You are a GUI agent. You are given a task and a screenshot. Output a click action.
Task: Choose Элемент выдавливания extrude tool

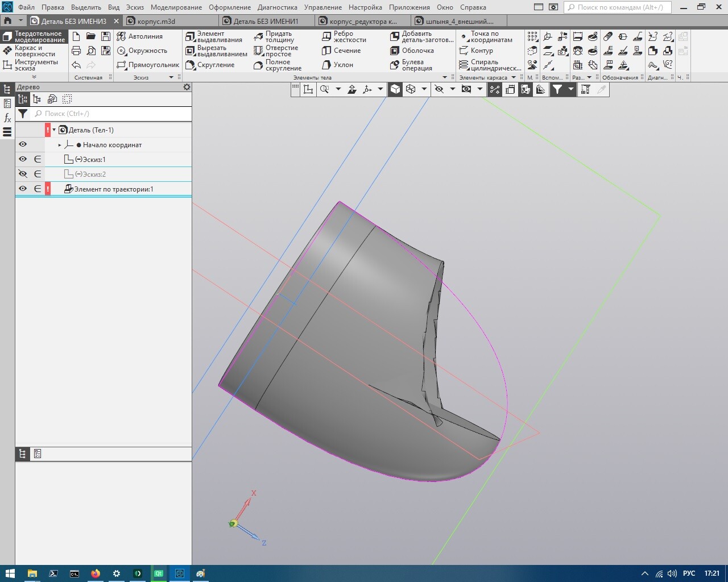[214, 37]
